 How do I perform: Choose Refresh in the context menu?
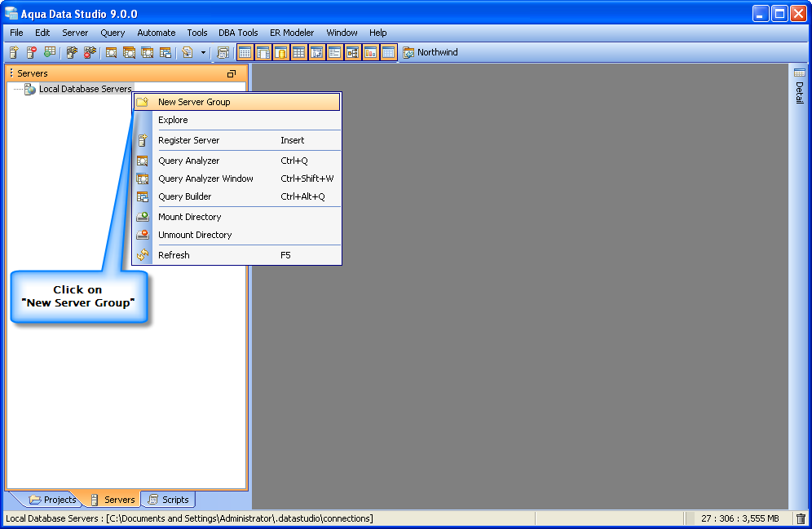point(237,255)
